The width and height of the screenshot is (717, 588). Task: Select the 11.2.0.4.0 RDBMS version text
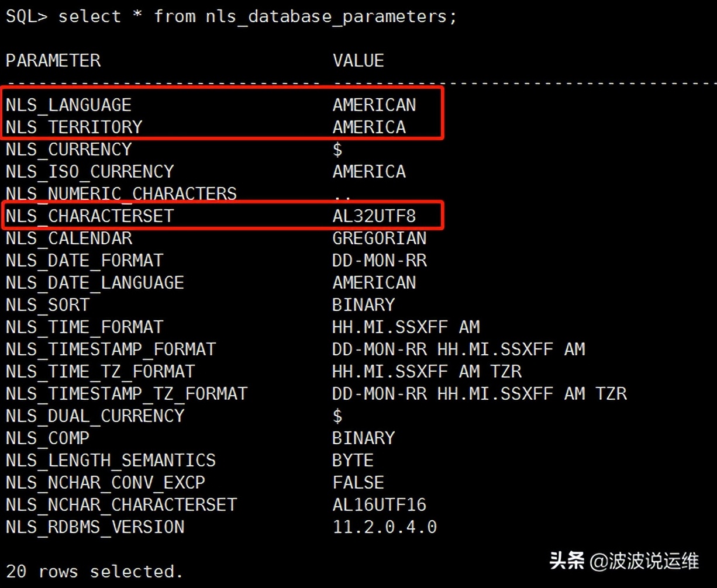point(384,527)
